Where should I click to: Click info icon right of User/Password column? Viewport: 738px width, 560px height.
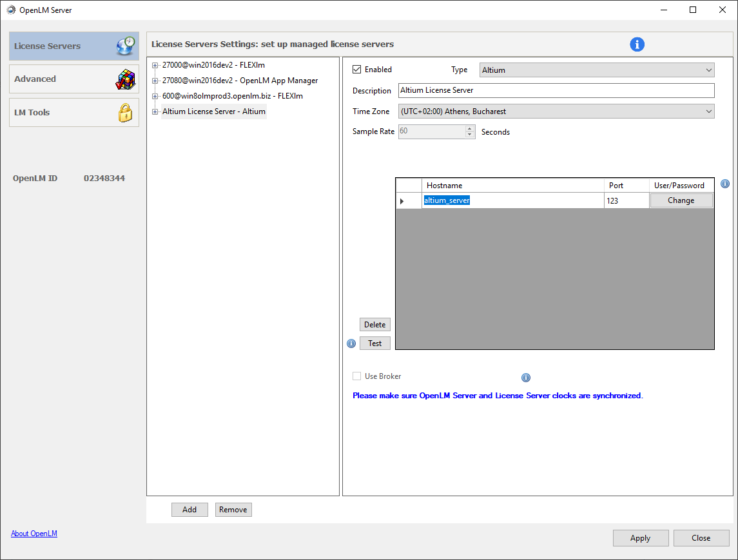pos(724,184)
